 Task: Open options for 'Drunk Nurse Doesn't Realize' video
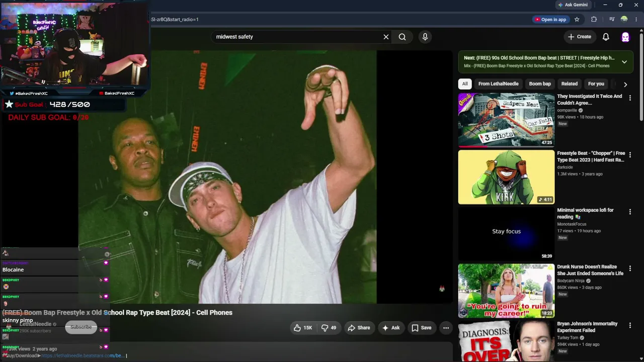pyautogui.click(x=630, y=268)
